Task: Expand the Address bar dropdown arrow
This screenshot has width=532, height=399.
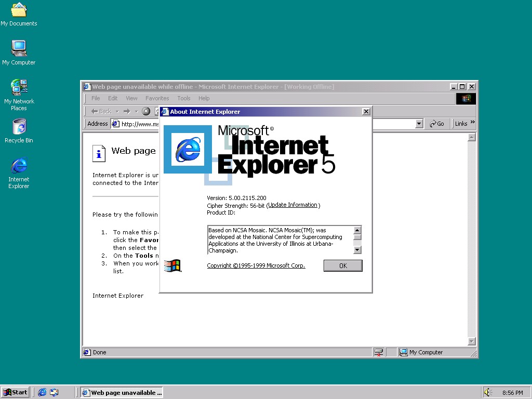Action: pyautogui.click(x=419, y=124)
